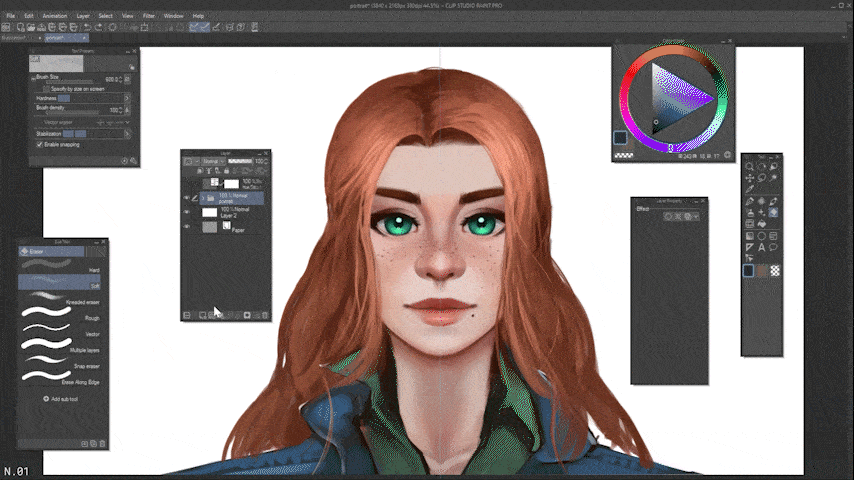This screenshot has height=480, width=854.
Task: Toggle visibility of Layer 2
Action: pyautogui.click(x=186, y=213)
